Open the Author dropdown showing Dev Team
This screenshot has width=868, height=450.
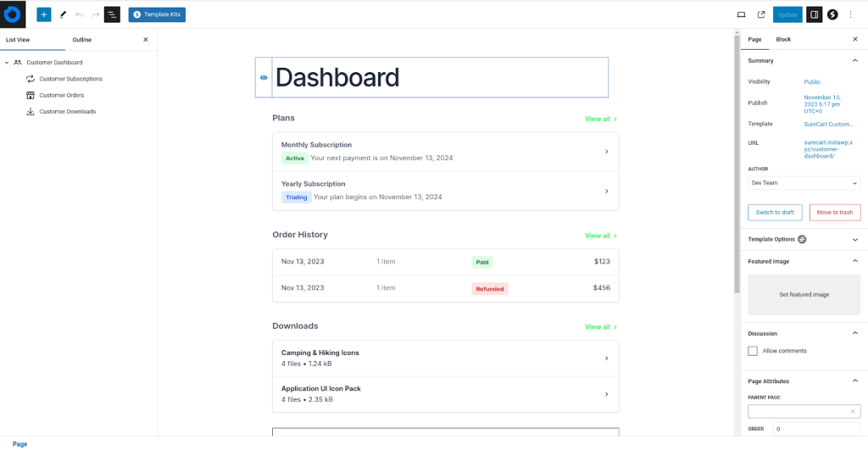tap(804, 183)
